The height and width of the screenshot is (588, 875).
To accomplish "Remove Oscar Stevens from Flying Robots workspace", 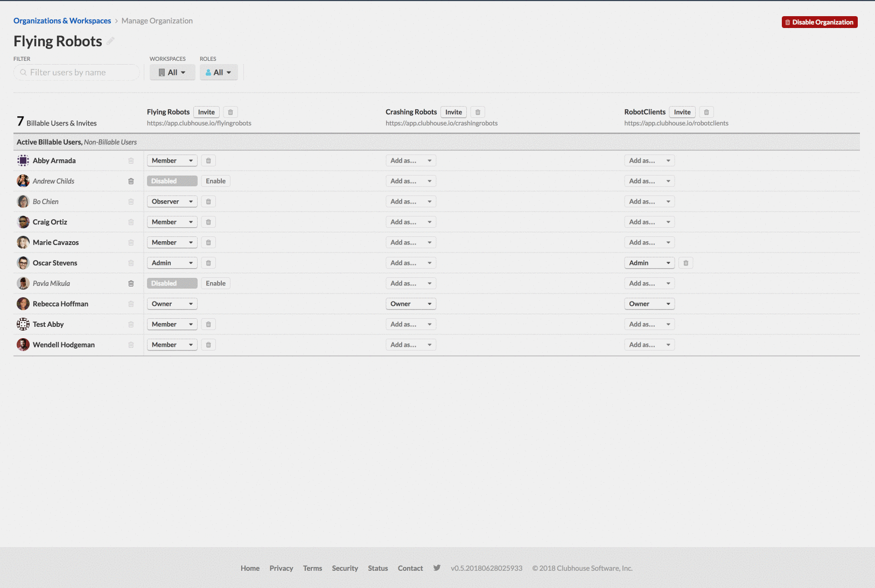I will [x=208, y=263].
